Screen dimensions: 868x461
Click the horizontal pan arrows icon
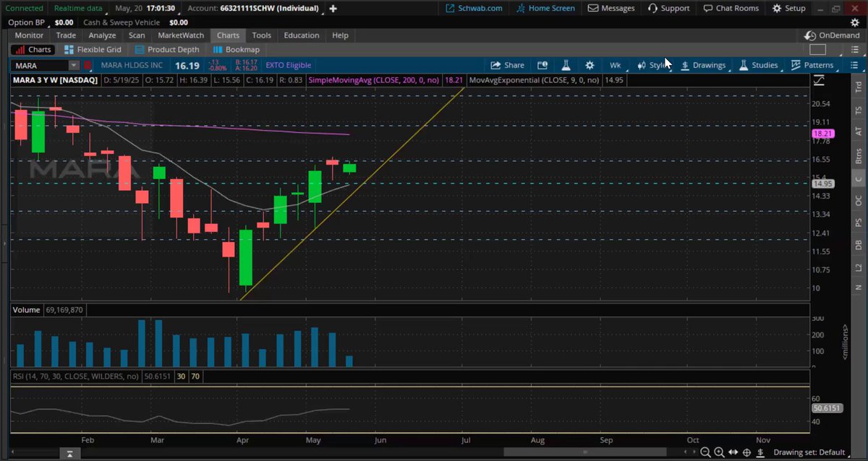tap(733, 452)
